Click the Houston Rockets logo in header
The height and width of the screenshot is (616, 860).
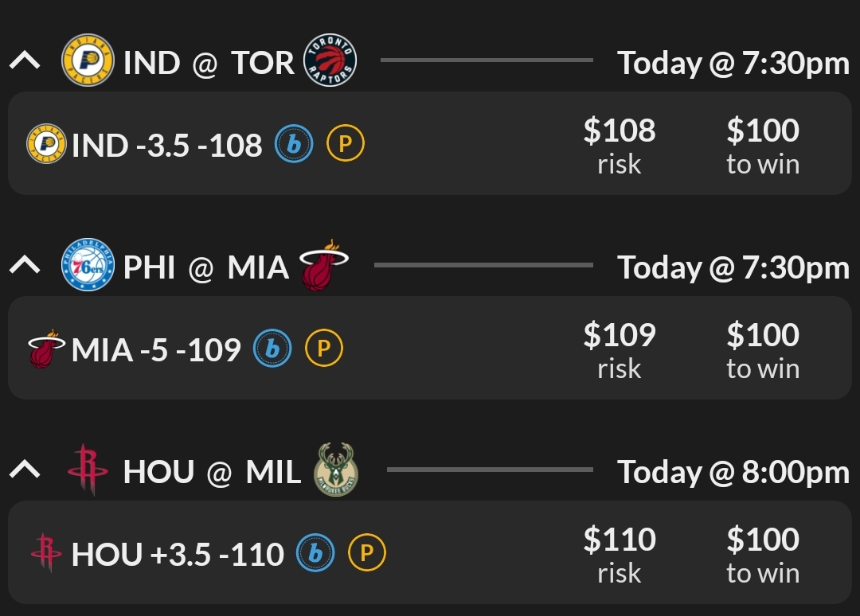[88, 470]
